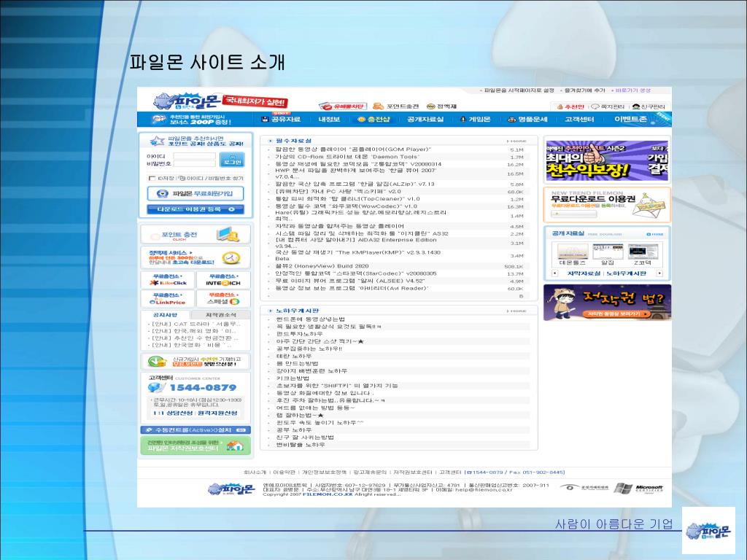Viewport: 747px width, 560px height.
Task: Open '강아지 배변훈련 노하우' post
Action: [311, 370]
